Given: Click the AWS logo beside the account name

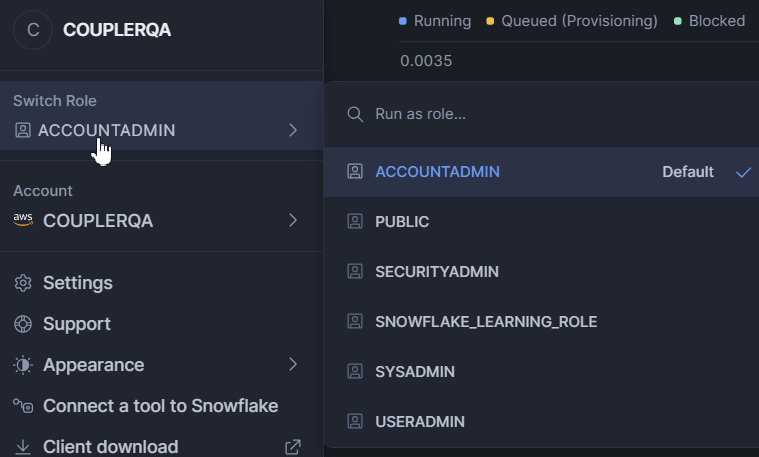Looking at the screenshot, I should coord(23,220).
